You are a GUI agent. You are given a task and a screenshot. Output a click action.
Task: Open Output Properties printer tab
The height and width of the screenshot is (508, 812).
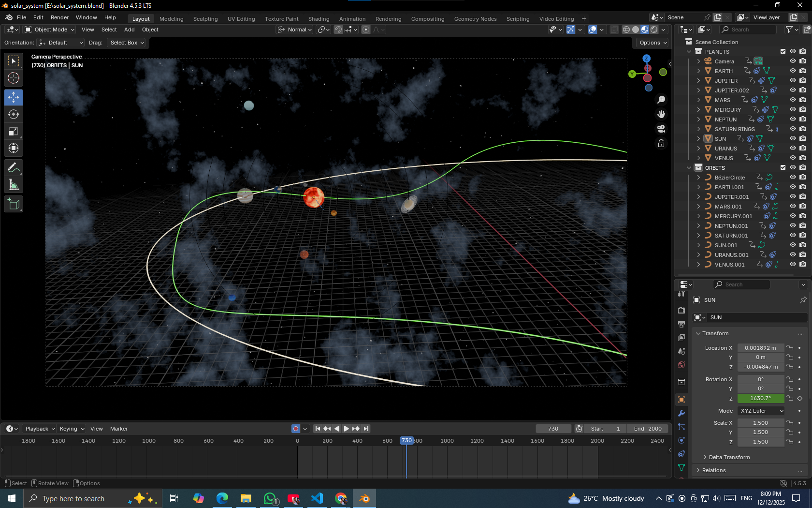click(x=681, y=324)
